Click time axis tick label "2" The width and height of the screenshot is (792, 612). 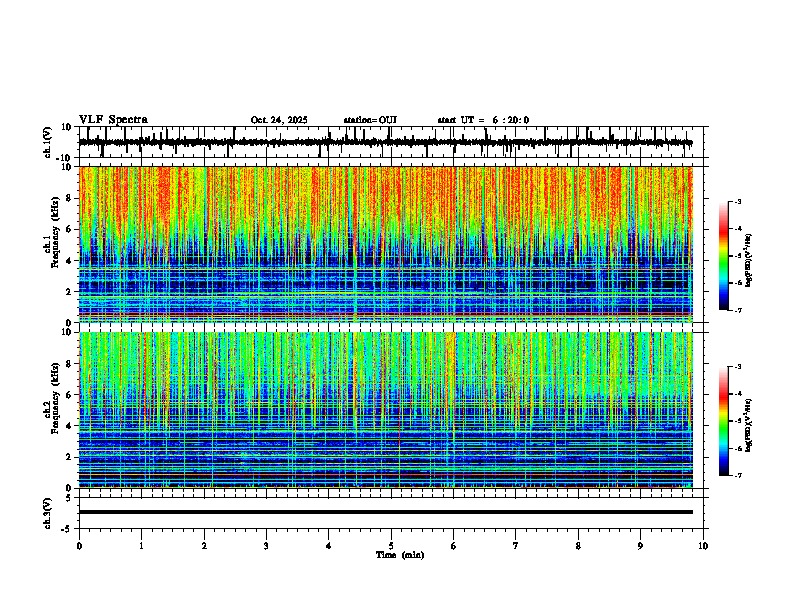pyautogui.click(x=204, y=546)
